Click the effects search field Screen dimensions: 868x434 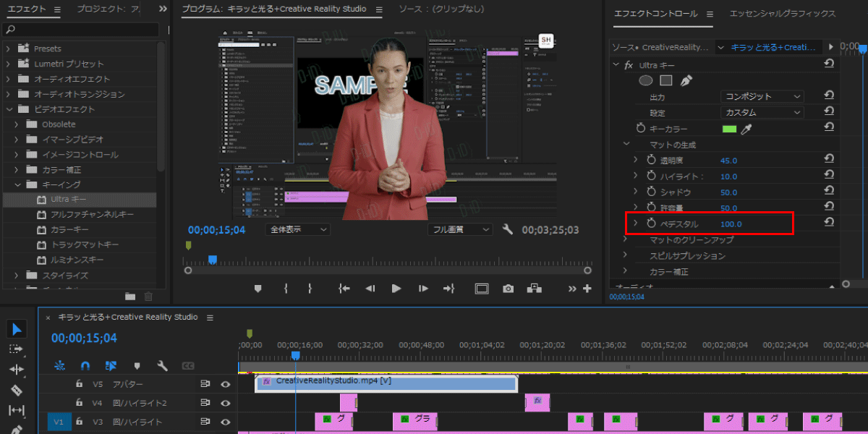click(80, 30)
